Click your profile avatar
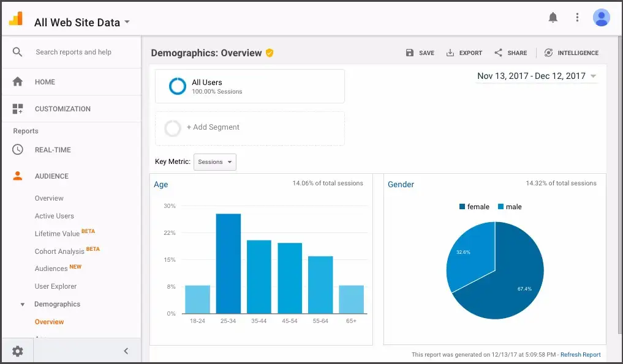This screenshot has width=623, height=364. coord(601,17)
